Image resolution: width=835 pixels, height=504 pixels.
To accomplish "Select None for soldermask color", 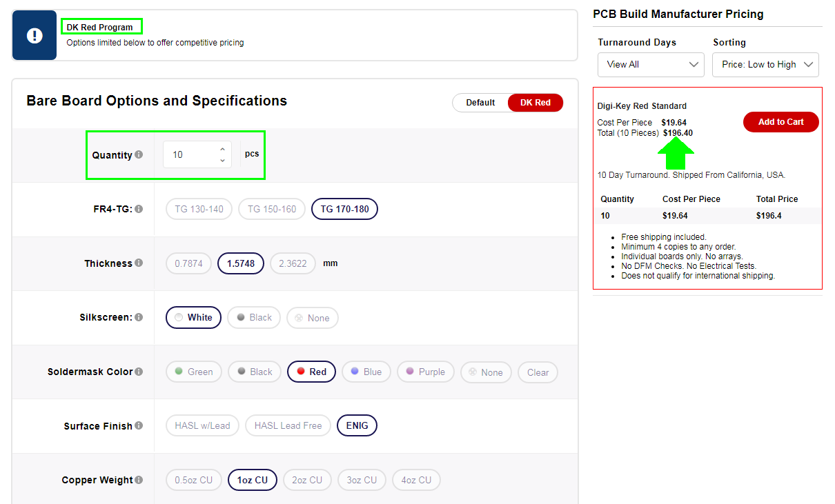I will tap(486, 372).
